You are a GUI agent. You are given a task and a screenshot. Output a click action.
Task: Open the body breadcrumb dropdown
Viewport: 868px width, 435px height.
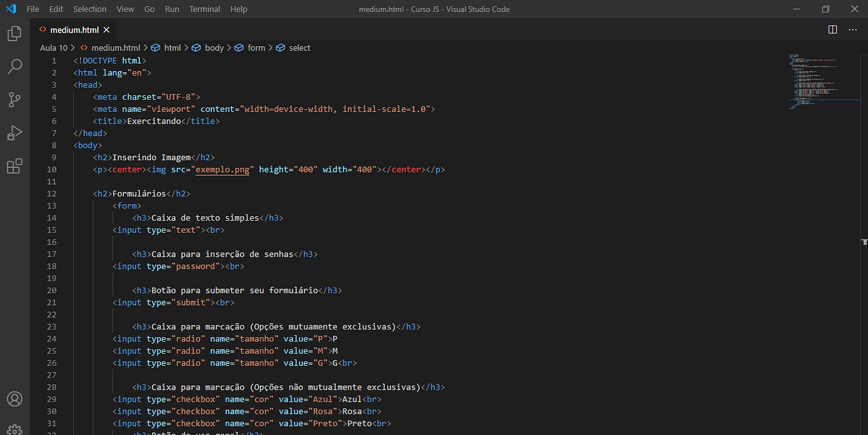pos(214,47)
